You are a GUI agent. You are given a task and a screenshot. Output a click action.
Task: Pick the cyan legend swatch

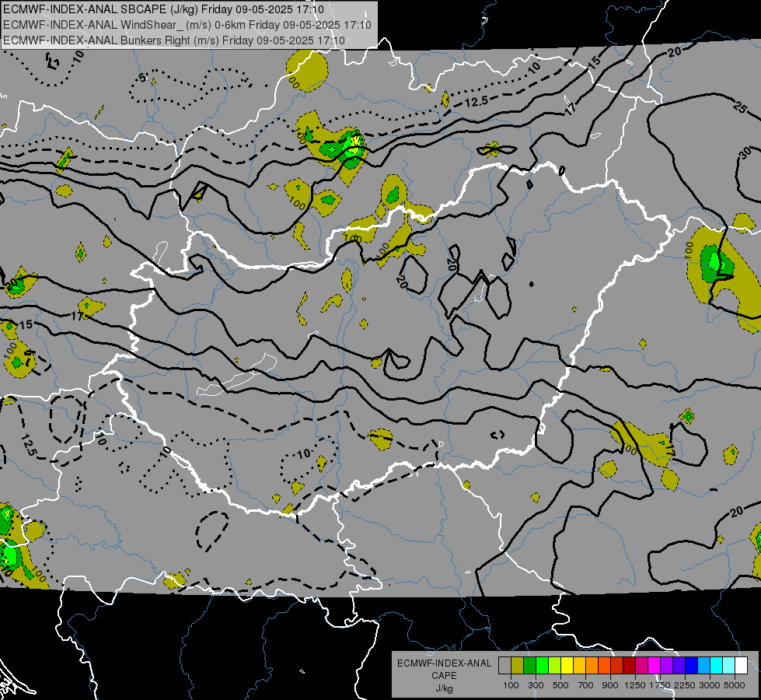717,666
